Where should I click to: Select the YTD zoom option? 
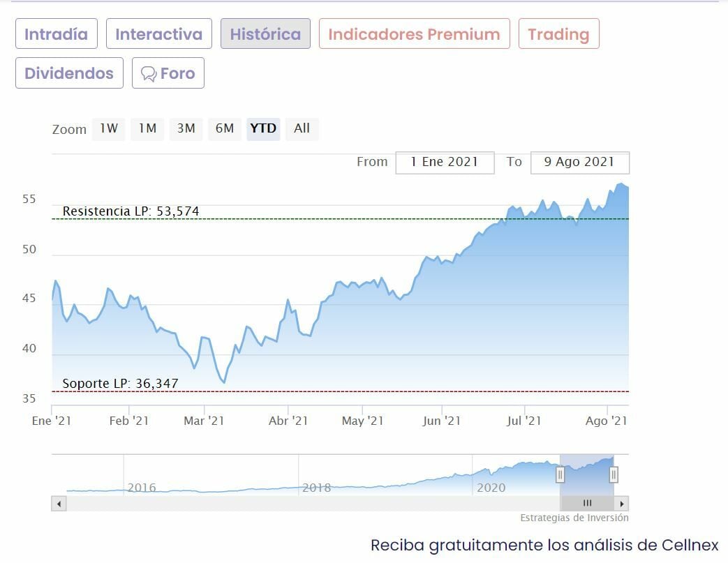click(263, 128)
